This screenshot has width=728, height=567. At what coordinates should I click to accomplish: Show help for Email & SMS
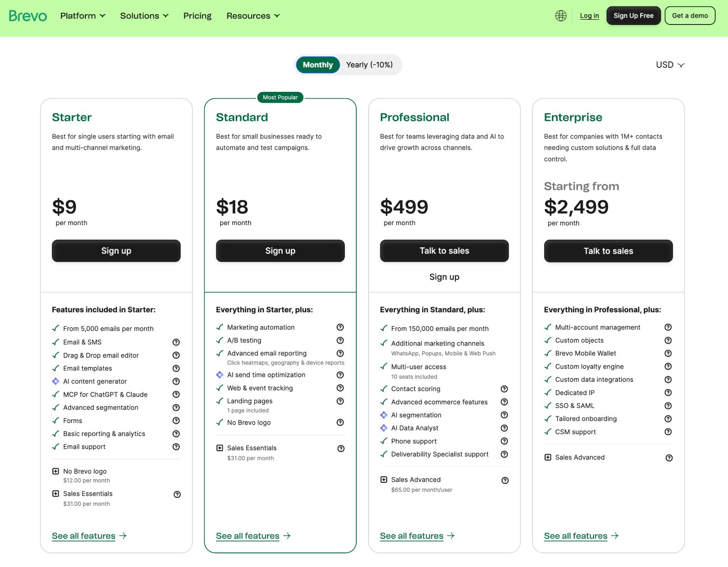(x=176, y=342)
